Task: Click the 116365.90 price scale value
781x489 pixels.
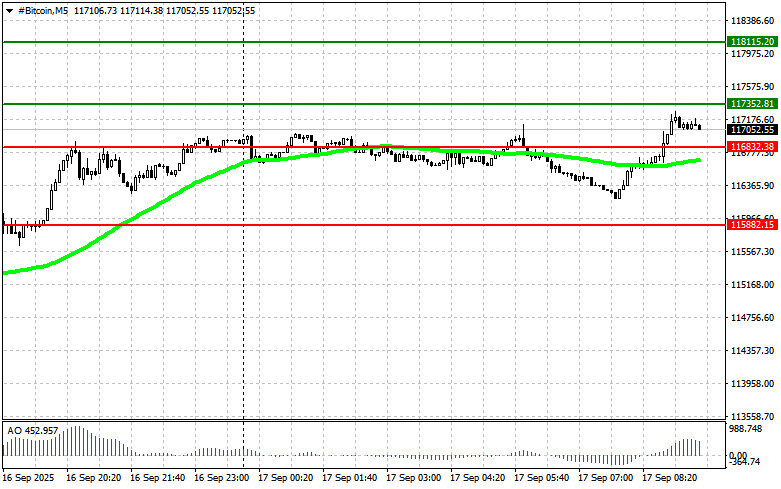Action: coord(753,186)
